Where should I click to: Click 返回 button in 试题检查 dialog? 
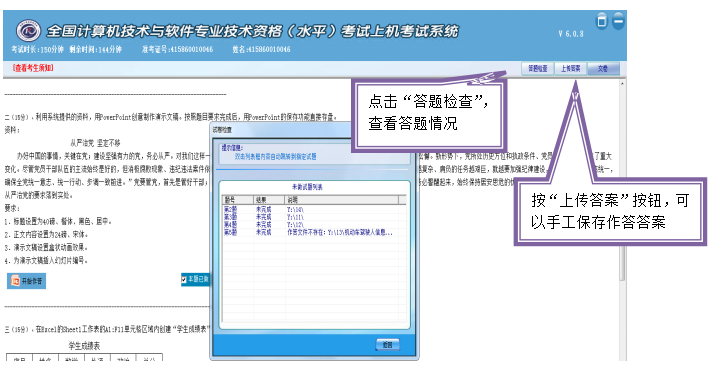tap(388, 344)
